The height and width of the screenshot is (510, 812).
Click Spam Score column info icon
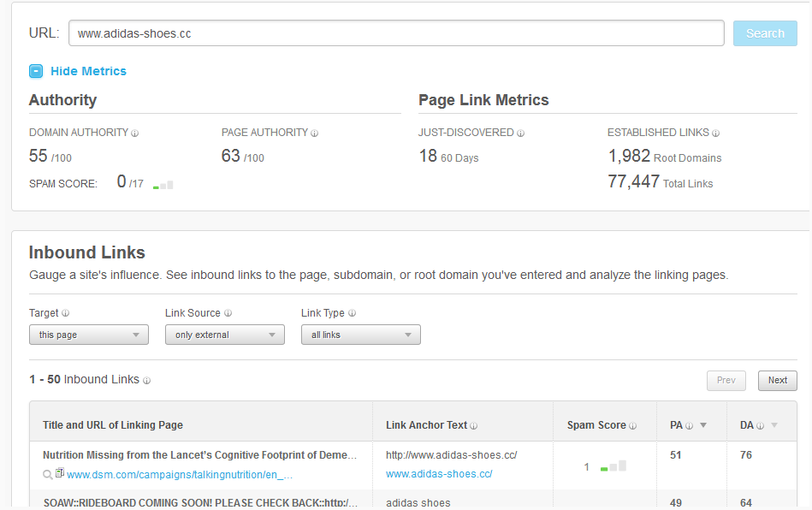(x=632, y=425)
